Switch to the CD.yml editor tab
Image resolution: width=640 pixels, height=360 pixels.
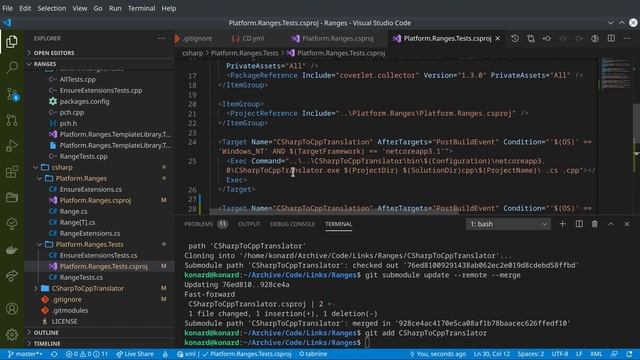click(253, 38)
